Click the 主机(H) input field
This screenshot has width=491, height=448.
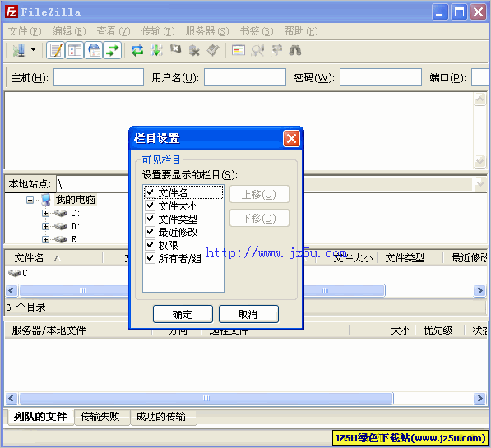click(x=99, y=77)
